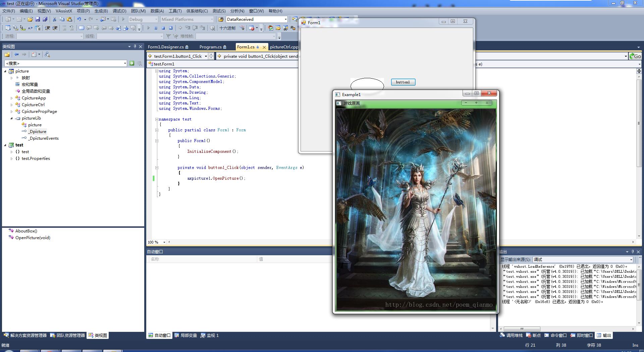The width and height of the screenshot is (644, 352).
Task: Click the blue Back arrow in class view
Action: pos(16,54)
